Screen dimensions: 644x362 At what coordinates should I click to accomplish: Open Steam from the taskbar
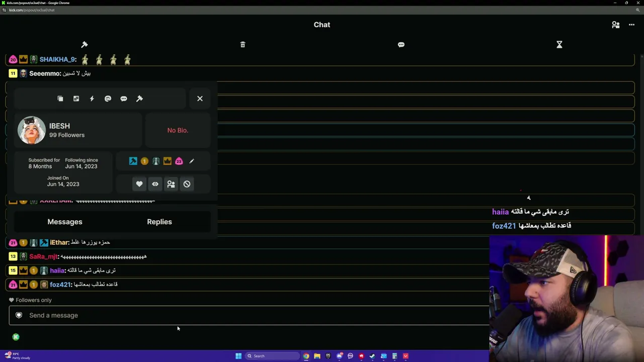tap(372, 356)
